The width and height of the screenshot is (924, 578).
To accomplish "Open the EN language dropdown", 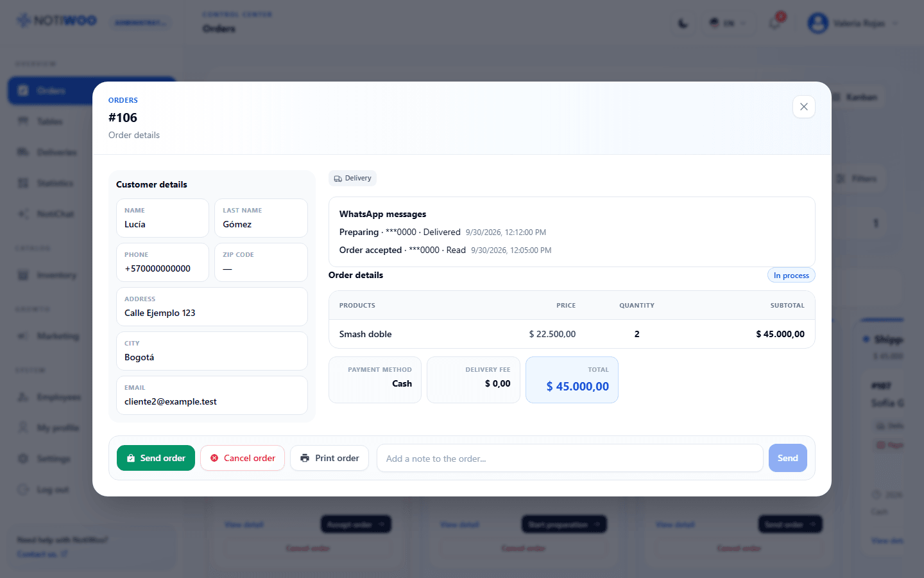I will (x=728, y=24).
